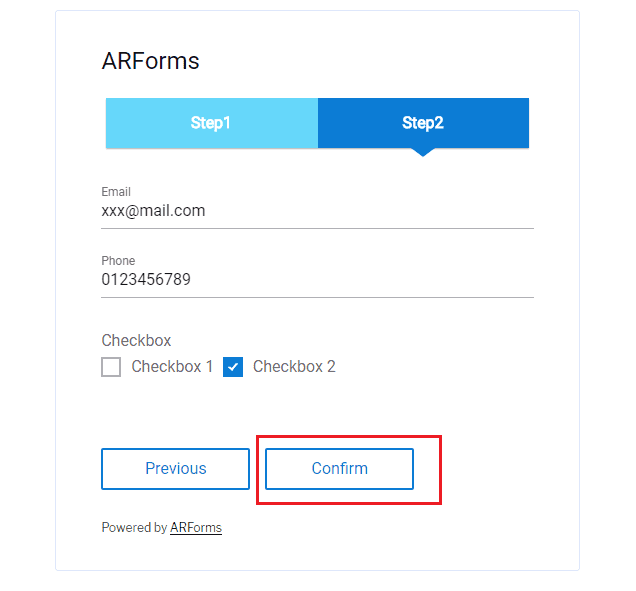Click the 0123456789 phone value
The image size is (636, 591).
coord(146,280)
